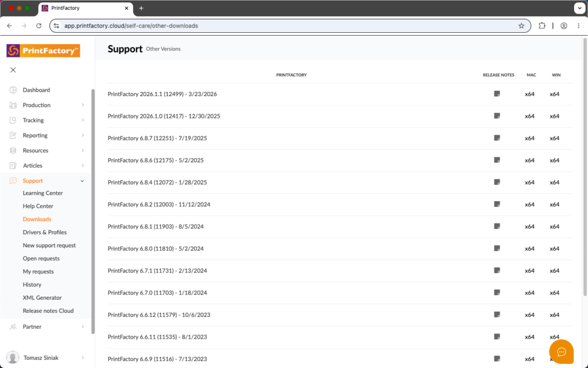Image resolution: width=588 pixels, height=368 pixels.
Task: Click the page vertical scrollbar
Action: pyautogui.click(x=585, y=167)
